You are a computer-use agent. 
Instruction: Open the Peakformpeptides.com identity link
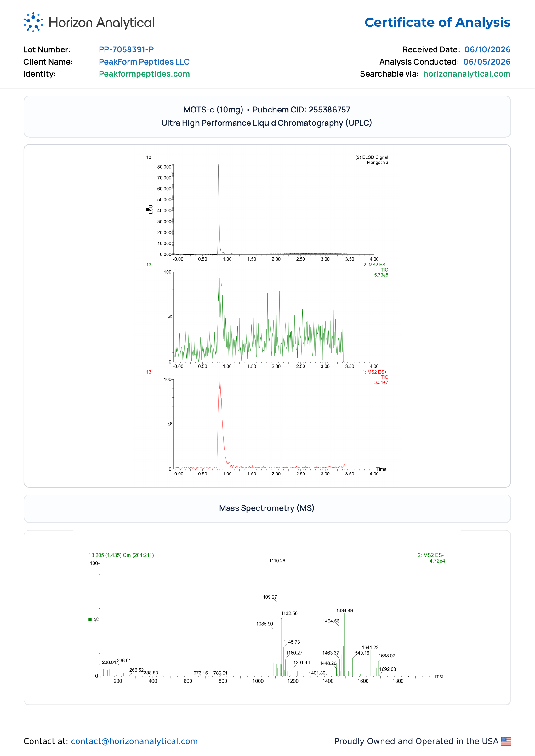tap(144, 74)
